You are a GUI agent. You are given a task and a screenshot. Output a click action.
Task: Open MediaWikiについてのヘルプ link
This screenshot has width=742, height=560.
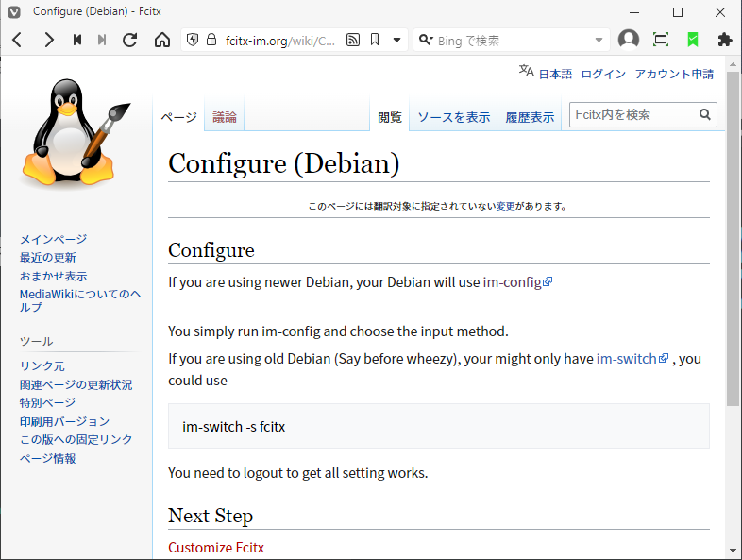(80, 300)
